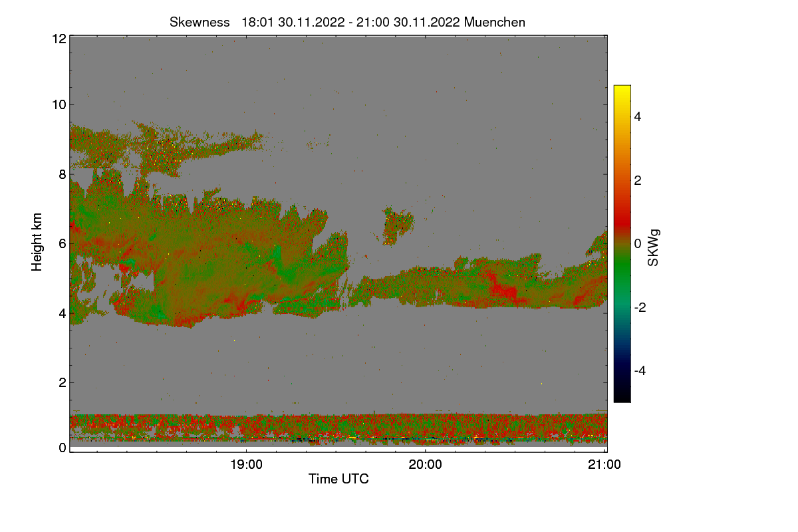This screenshot has width=798, height=532.
Task: Click the colorbar tick value 4
Action: point(637,116)
